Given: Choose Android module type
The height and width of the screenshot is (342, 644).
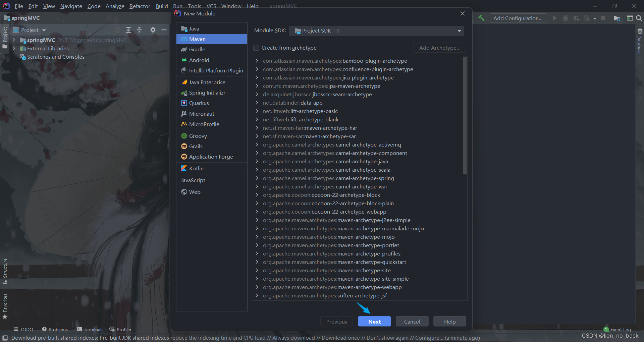Looking at the screenshot, I should (212, 60).
